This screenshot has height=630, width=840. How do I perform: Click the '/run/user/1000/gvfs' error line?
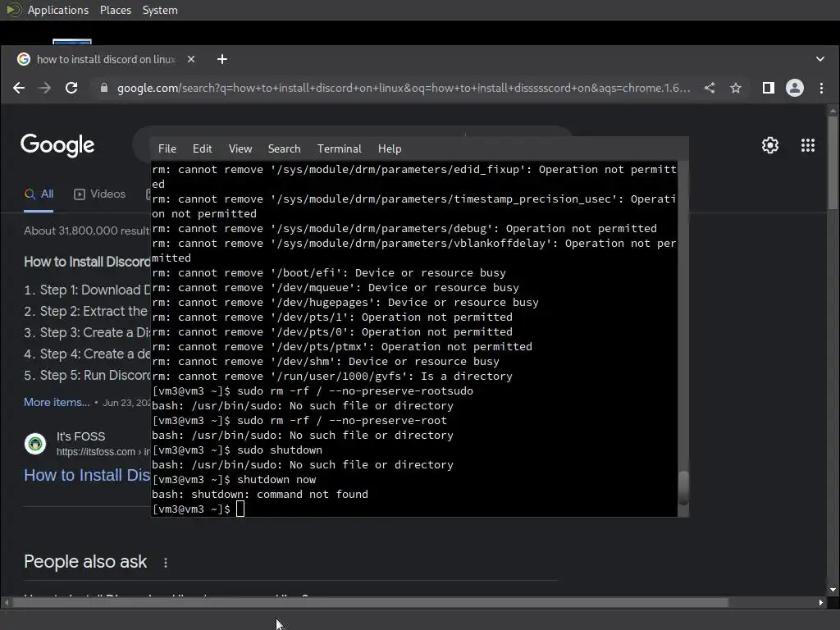[x=332, y=376]
